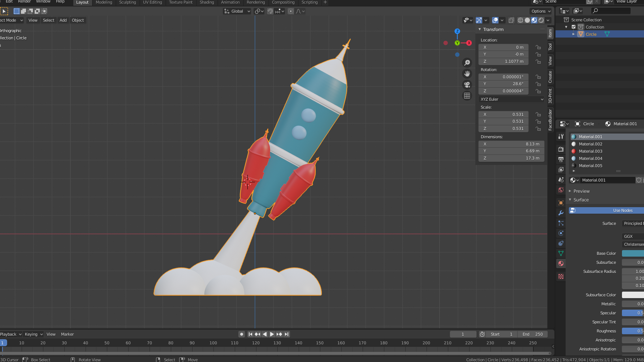This screenshot has width=644, height=362.
Task: Open the Transform Orientation Global dropdown
Action: [237, 11]
